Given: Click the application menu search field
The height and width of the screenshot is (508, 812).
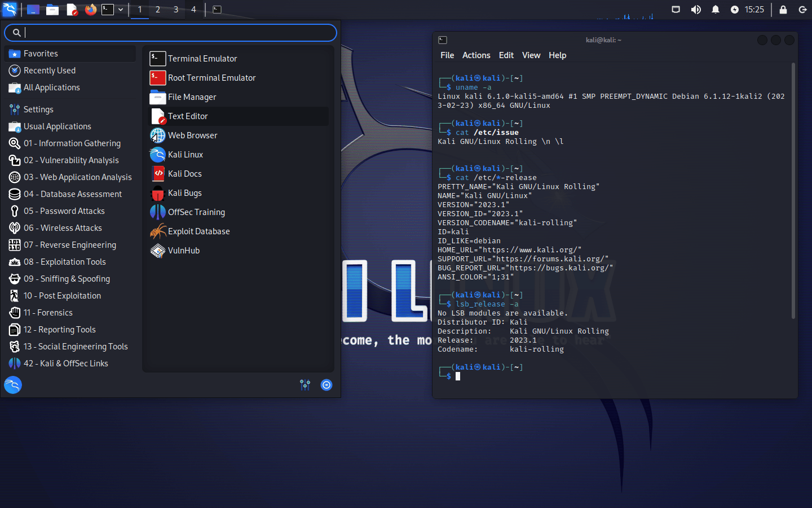Looking at the screenshot, I should coord(170,33).
